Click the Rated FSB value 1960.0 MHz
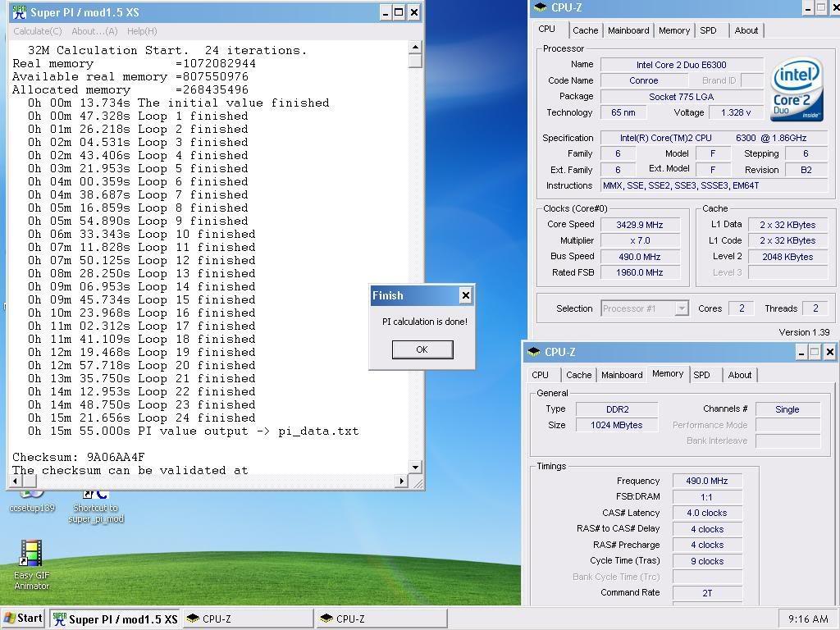This screenshot has width=840, height=630. 640,272
